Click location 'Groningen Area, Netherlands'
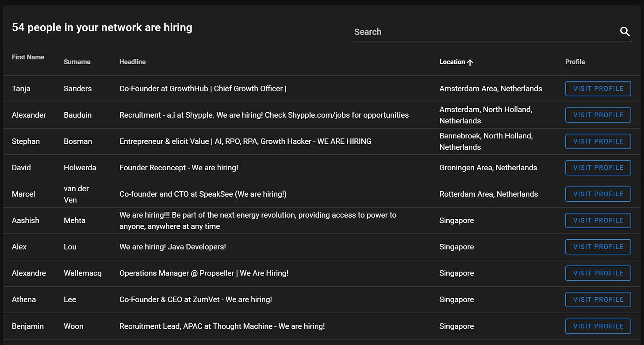 (x=488, y=168)
